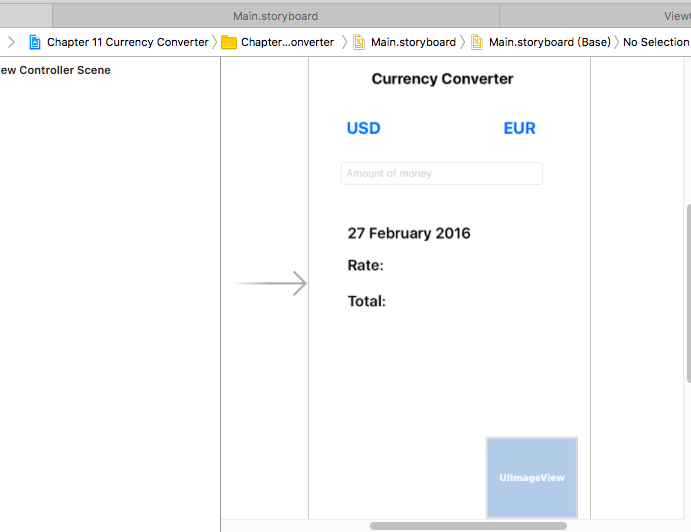Click the yellow folder icon in jump bar
691x532 pixels.
[229, 42]
